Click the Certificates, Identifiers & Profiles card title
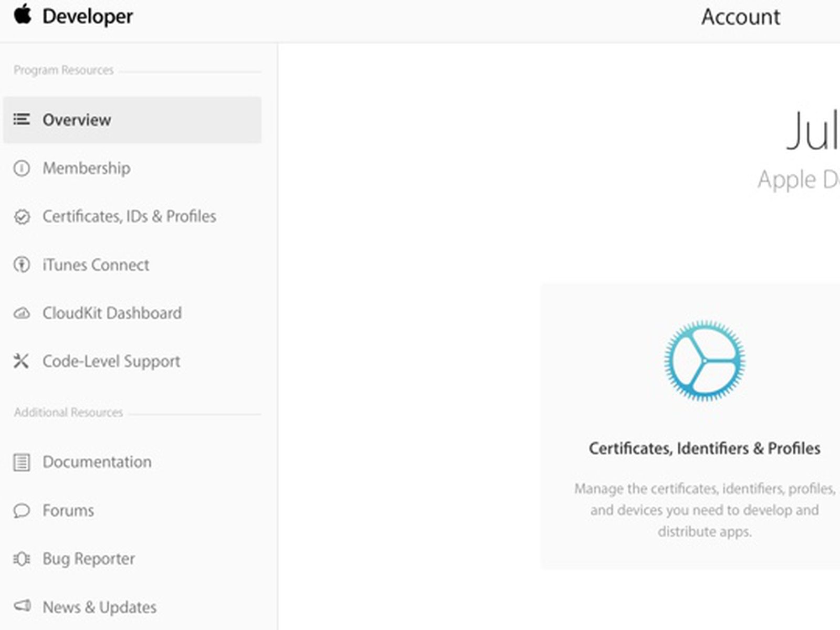840x630 pixels. pyautogui.click(x=705, y=448)
